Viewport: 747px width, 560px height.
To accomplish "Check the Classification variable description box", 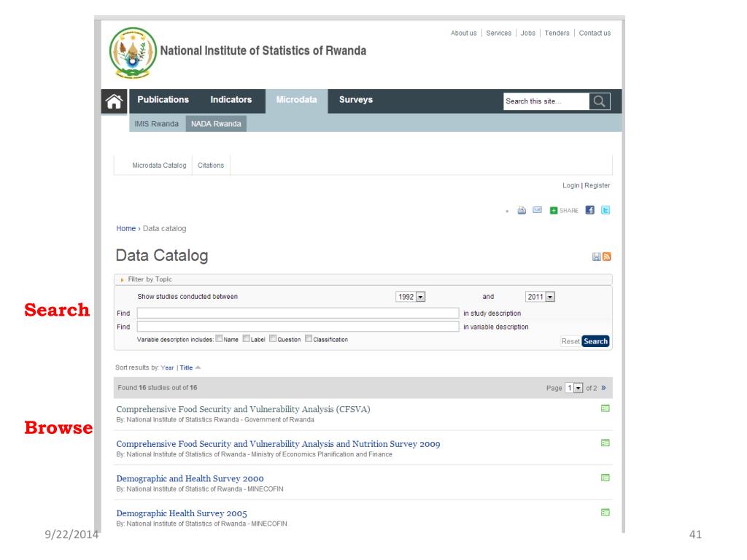I will click(x=309, y=338).
